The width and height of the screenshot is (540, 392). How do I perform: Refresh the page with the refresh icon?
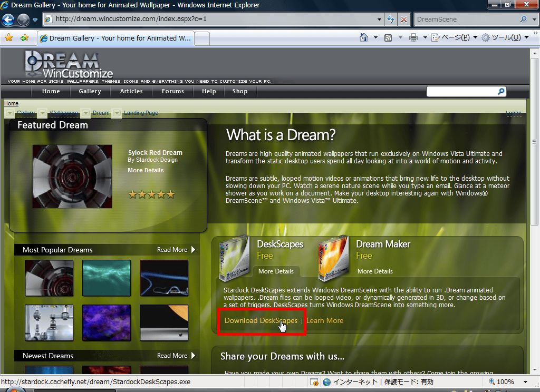[x=391, y=19]
